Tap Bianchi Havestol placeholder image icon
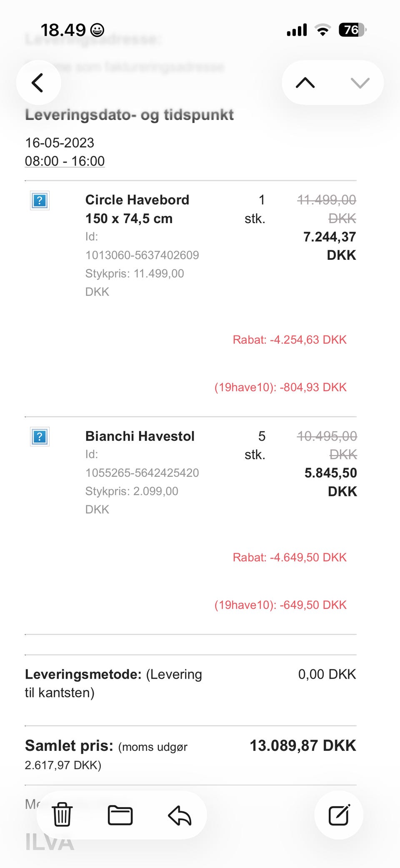400x868 pixels. (x=40, y=437)
